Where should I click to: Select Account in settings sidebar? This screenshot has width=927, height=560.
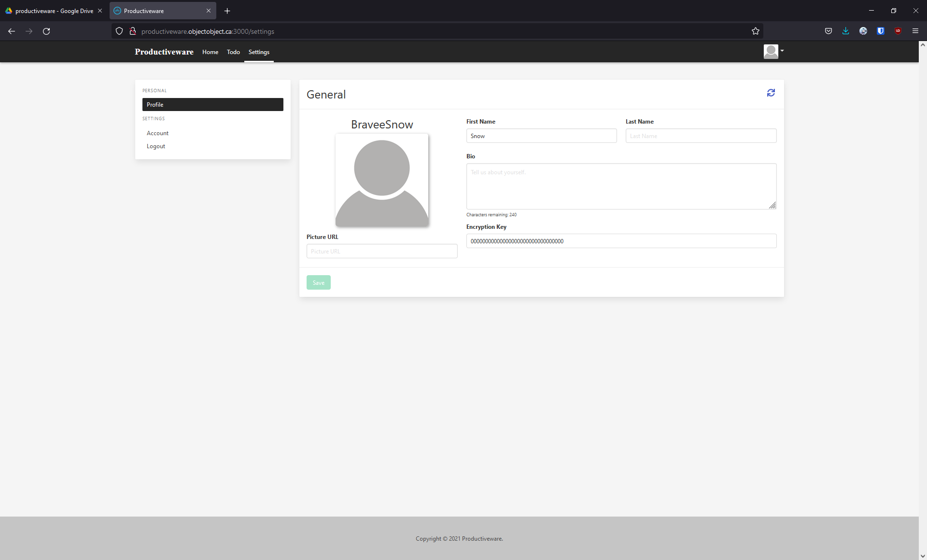point(157,133)
